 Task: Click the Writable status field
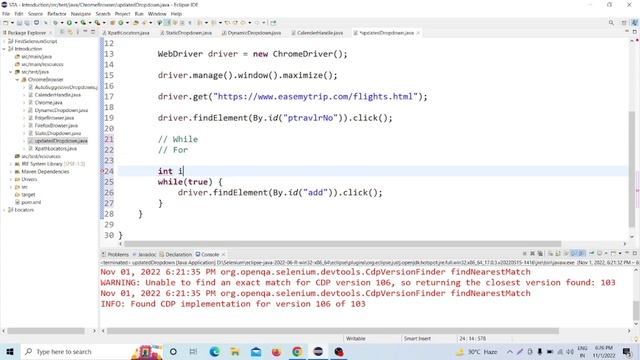(356, 339)
